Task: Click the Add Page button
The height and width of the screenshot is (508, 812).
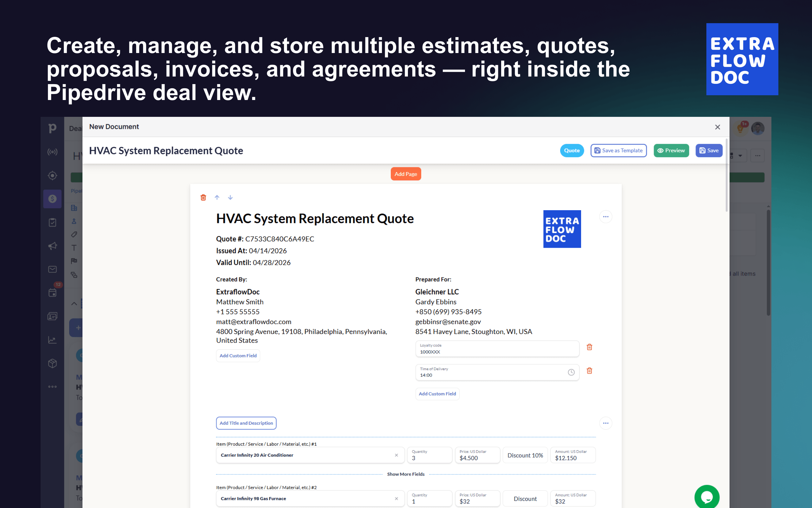Action: pyautogui.click(x=406, y=174)
